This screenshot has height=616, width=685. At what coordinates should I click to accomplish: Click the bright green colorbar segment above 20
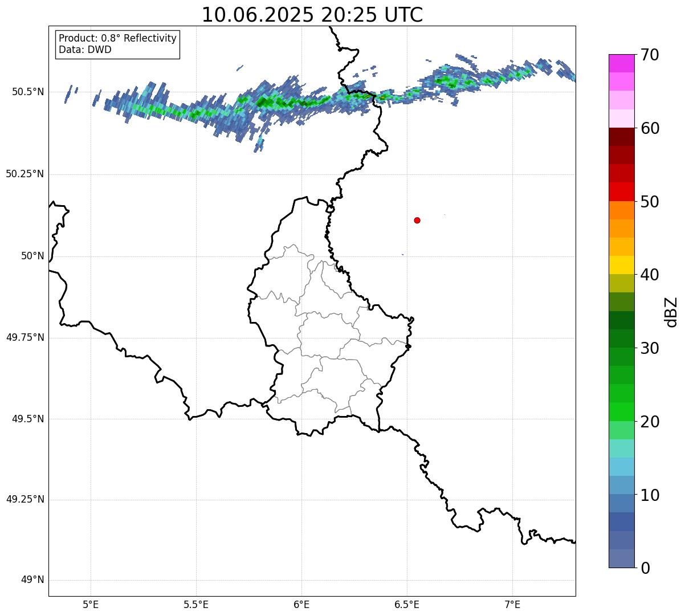pyautogui.click(x=621, y=412)
